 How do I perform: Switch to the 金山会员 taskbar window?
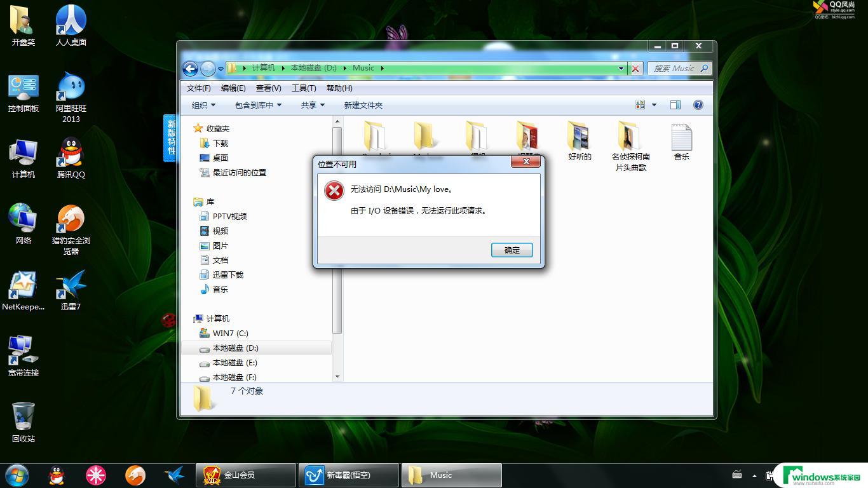click(x=247, y=475)
